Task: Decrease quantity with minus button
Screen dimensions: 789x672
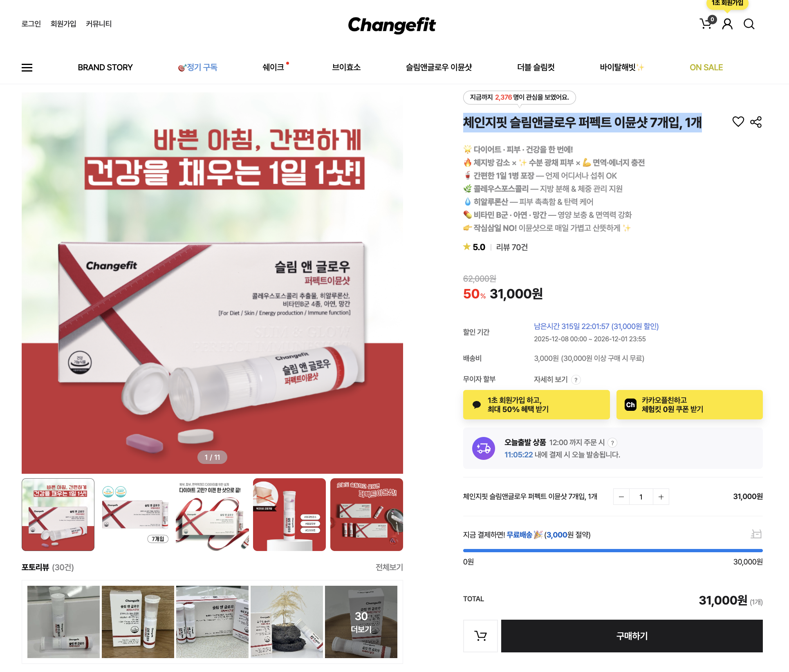Action: point(621,497)
